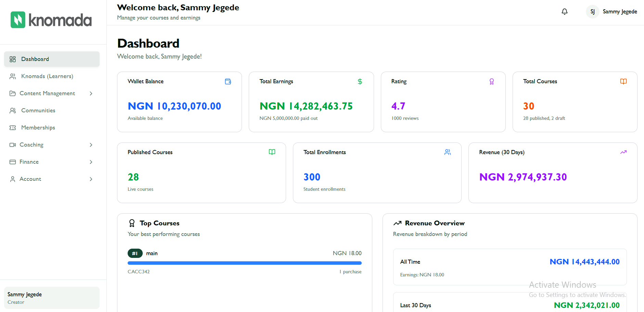Click the book icon on Total Courses card

[x=623, y=82]
